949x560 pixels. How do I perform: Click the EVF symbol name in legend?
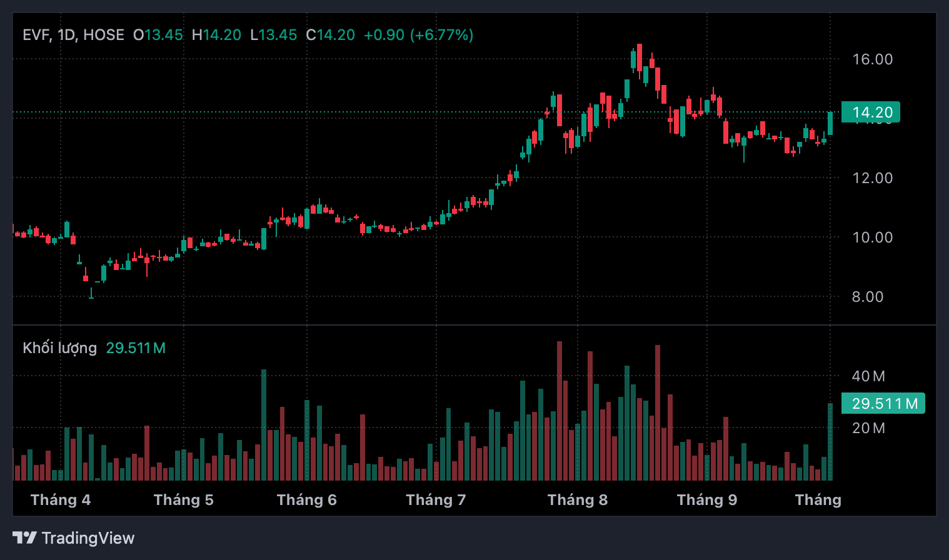coord(36,35)
